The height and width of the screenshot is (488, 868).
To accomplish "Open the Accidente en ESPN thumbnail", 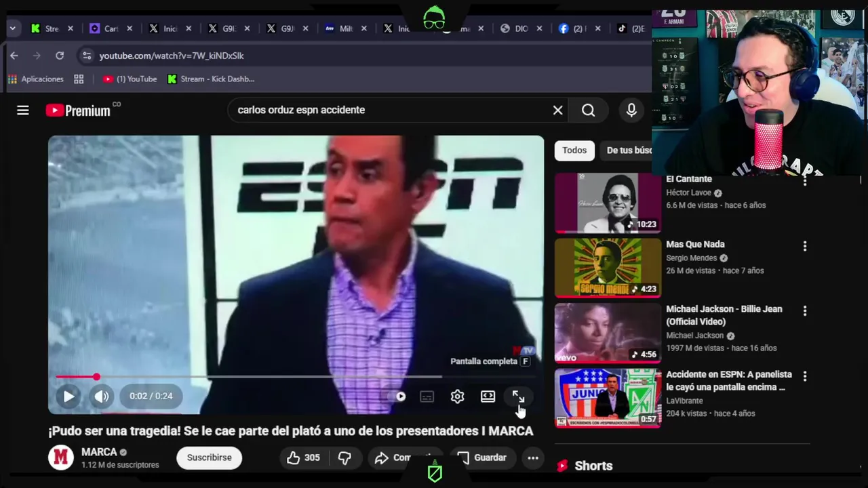I will pos(608,398).
